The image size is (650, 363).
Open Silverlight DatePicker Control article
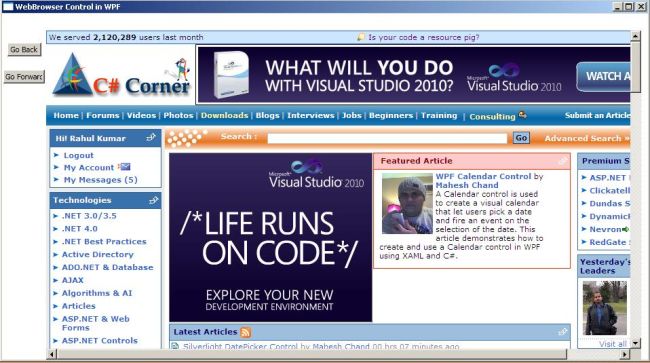coord(240,346)
